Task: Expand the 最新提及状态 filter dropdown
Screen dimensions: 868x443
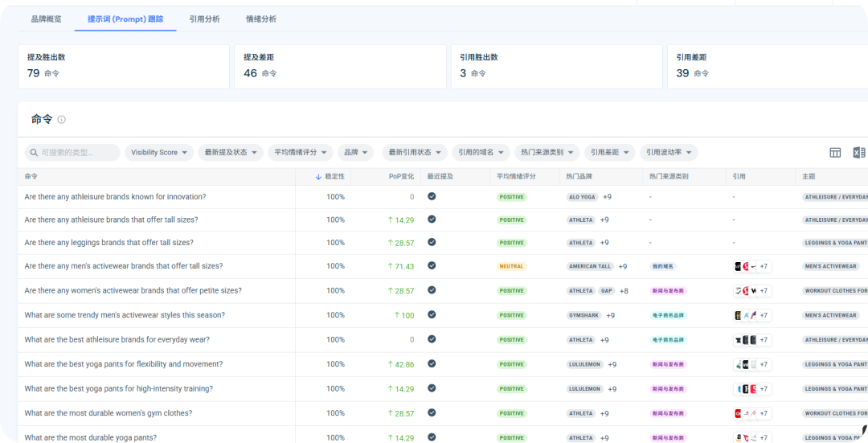Action: tap(231, 152)
